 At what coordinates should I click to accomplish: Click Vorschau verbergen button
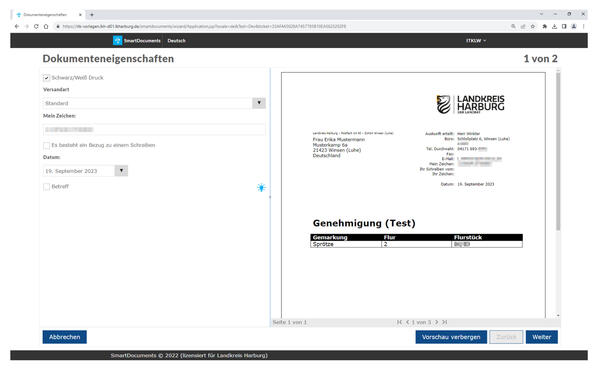pos(451,337)
